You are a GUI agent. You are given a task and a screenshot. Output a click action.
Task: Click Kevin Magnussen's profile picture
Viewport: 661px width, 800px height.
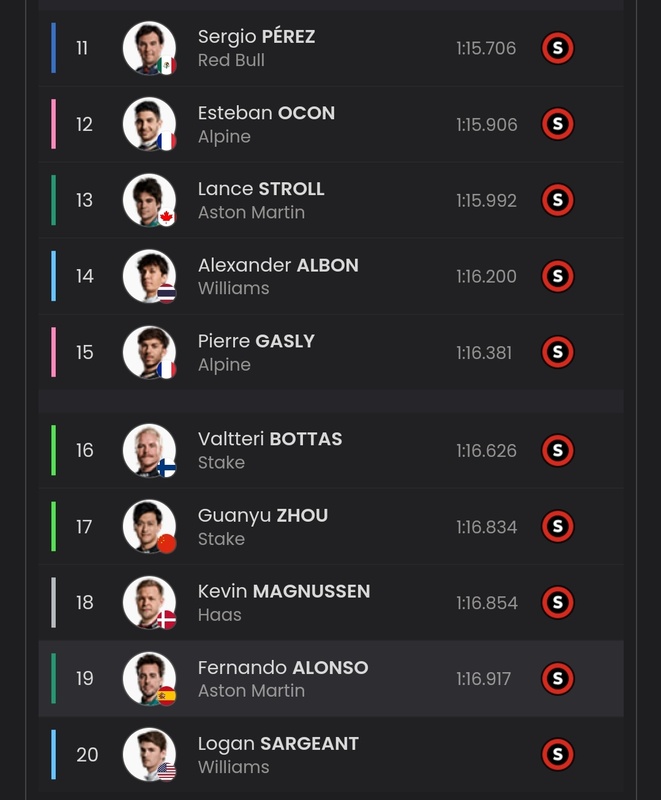pos(149,602)
